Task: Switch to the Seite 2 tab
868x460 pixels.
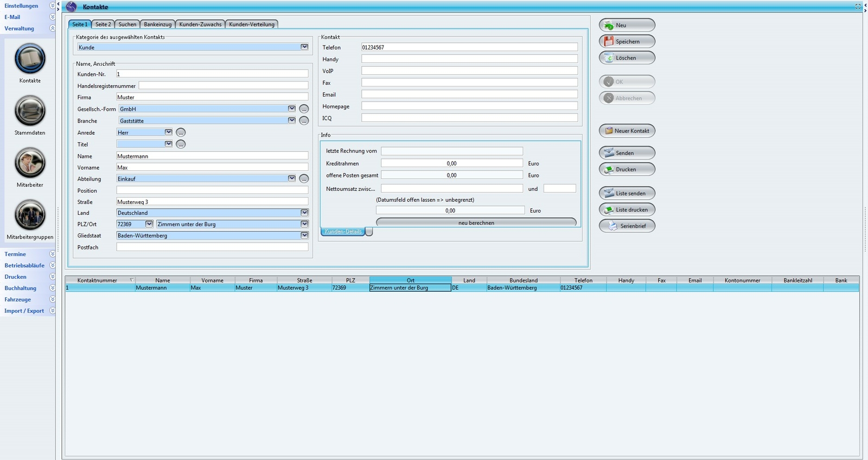Action: point(103,24)
